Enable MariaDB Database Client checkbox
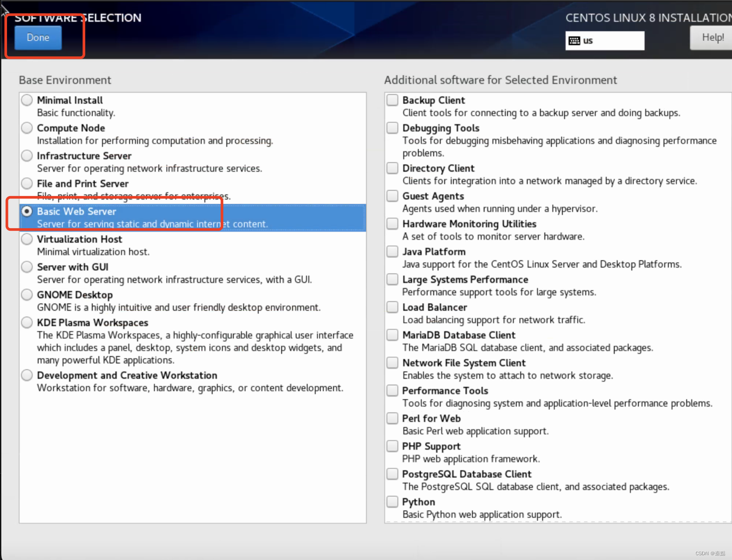 tap(392, 335)
